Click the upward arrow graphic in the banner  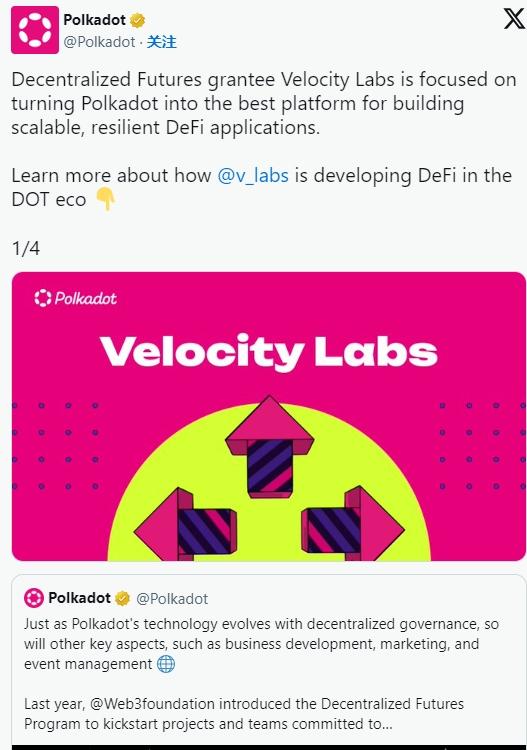[x=269, y=447]
